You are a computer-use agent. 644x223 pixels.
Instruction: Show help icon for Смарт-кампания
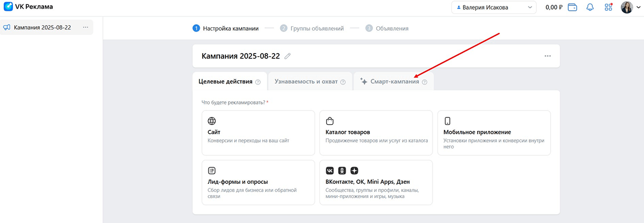coord(425,82)
